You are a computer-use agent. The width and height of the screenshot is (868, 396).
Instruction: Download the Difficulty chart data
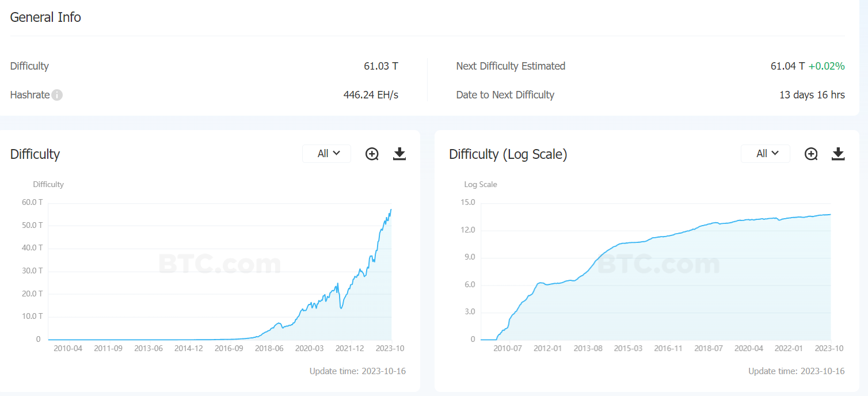point(399,154)
